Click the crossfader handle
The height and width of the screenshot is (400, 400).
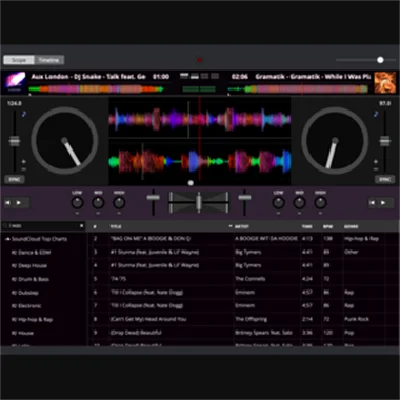[x=199, y=202]
